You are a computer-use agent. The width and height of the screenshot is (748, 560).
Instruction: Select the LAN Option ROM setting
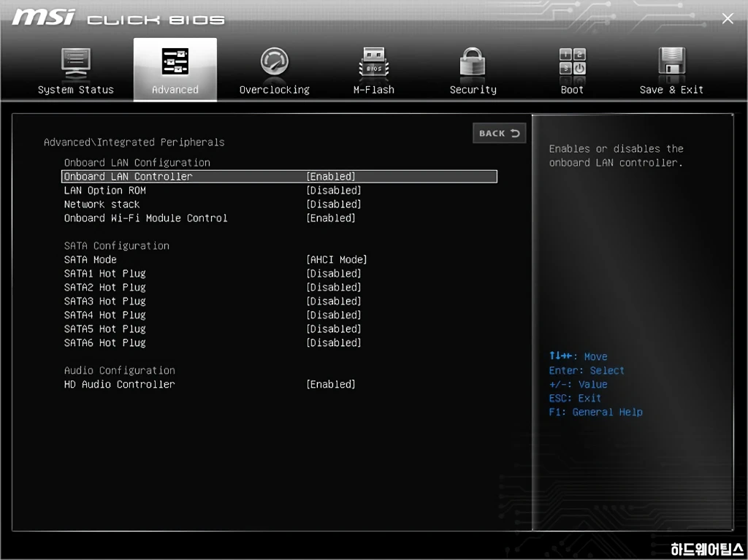click(105, 191)
